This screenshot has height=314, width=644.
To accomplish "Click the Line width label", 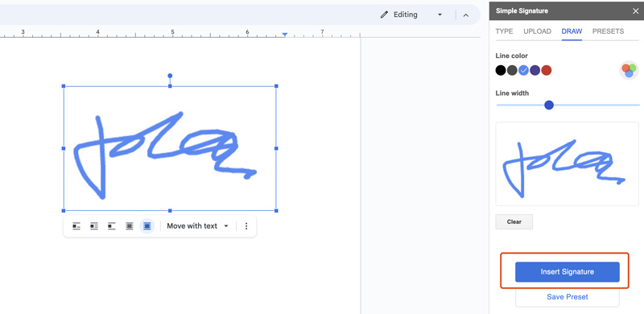I will 512,93.
